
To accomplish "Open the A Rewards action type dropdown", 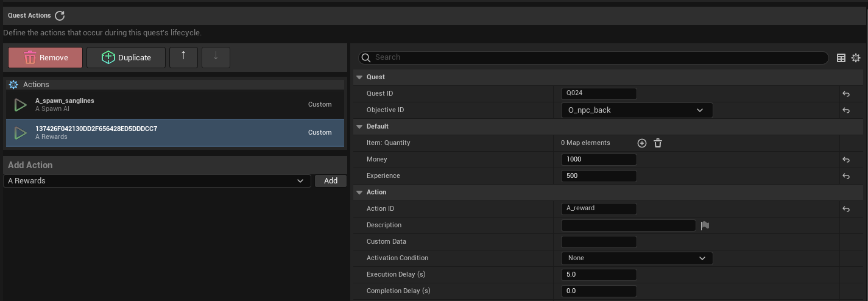I will [x=157, y=181].
